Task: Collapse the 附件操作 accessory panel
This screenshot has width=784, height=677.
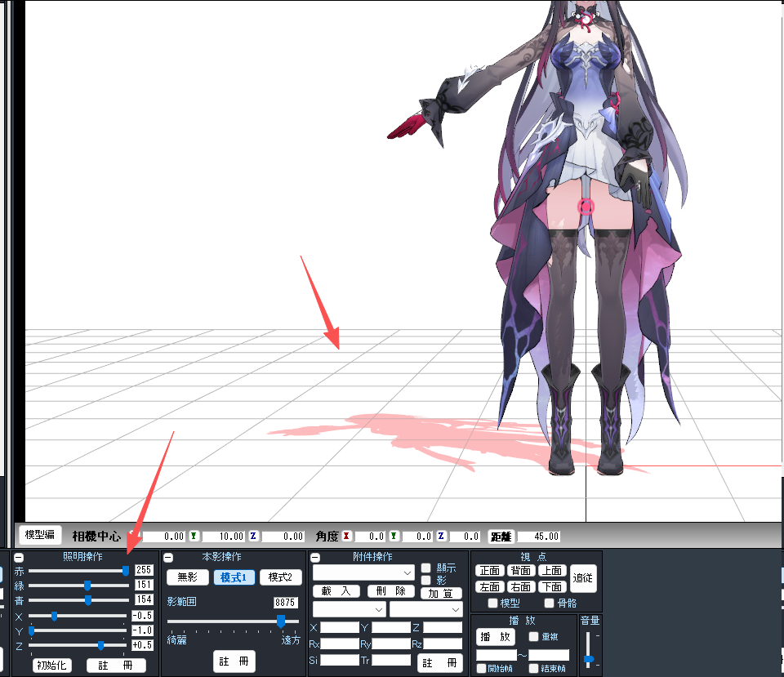Action: [315, 558]
